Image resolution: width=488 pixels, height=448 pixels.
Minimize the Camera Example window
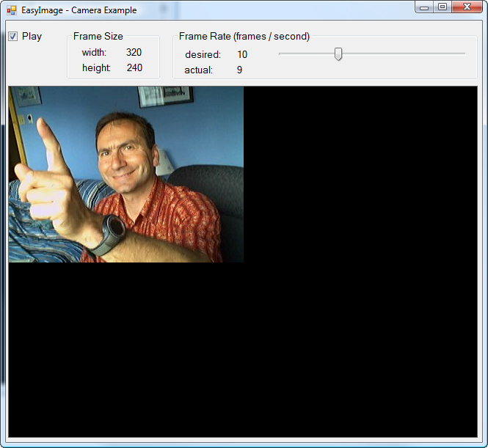pyautogui.click(x=424, y=7)
